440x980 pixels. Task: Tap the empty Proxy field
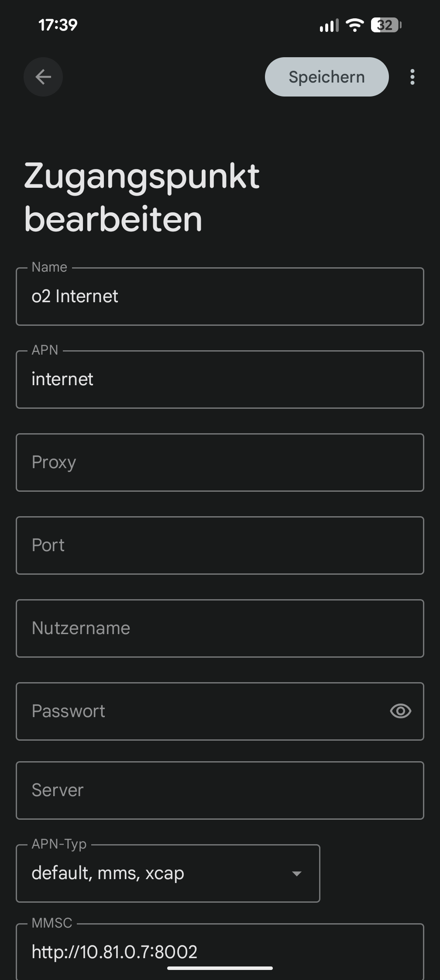click(220, 462)
